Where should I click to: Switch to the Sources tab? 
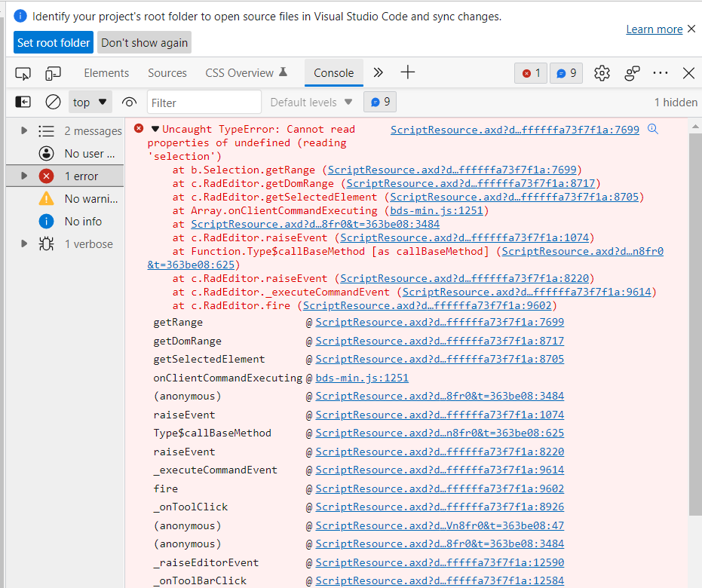167,73
